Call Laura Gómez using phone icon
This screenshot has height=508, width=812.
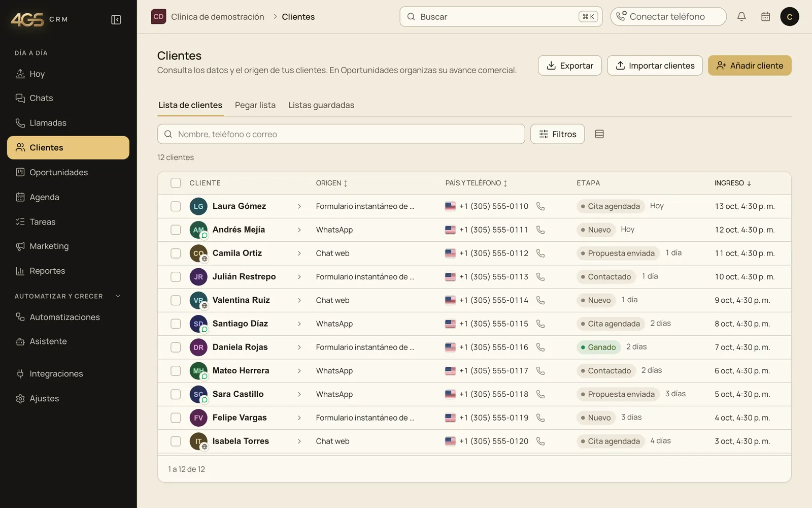coord(540,206)
